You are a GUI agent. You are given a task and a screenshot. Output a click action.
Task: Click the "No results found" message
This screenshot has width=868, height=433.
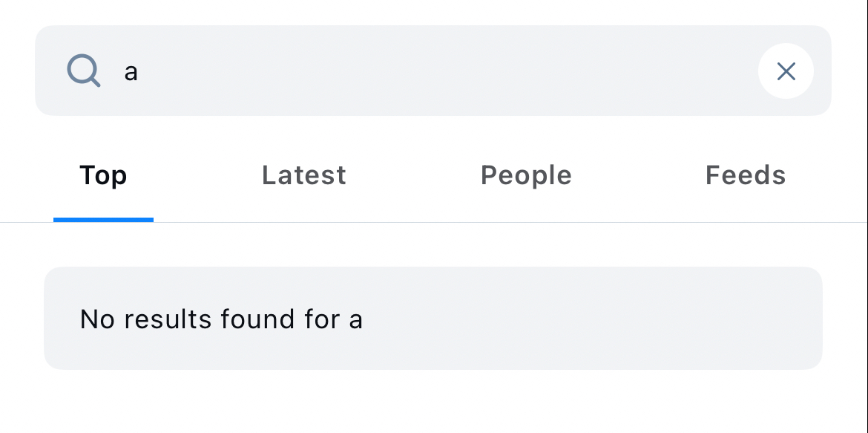[221, 319]
